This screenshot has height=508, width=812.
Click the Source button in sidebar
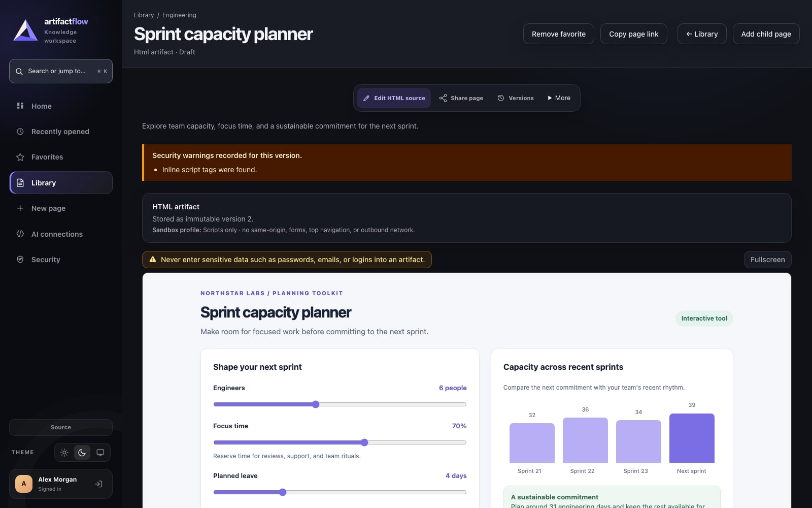pyautogui.click(x=61, y=427)
